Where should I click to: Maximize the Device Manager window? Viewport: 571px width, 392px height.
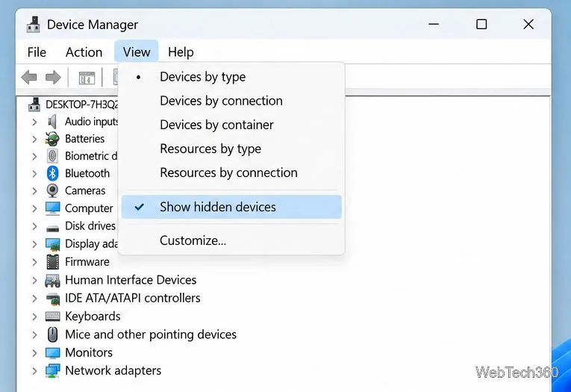coord(481,25)
